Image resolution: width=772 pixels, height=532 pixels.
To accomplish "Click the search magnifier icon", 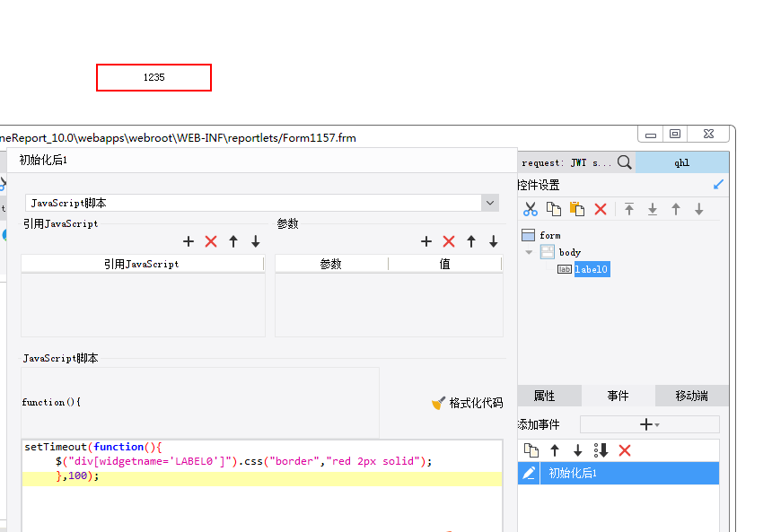I will [x=624, y=161].
